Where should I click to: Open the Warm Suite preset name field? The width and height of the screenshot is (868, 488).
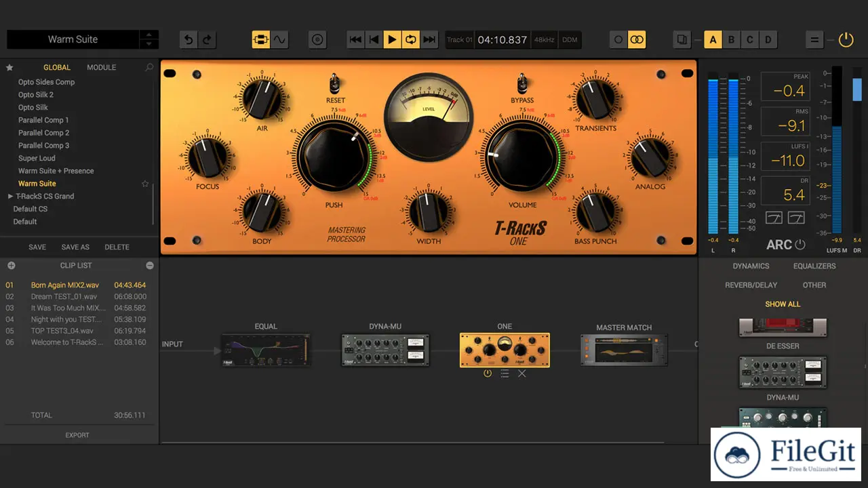click(x=73, y=39)
